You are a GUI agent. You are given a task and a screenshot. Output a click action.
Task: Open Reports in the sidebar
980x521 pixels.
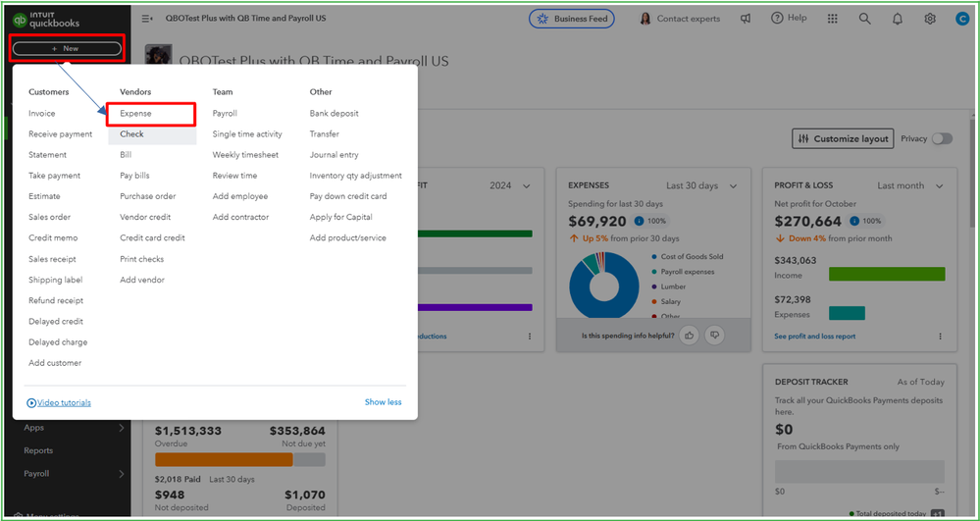(x=38, y=450)
